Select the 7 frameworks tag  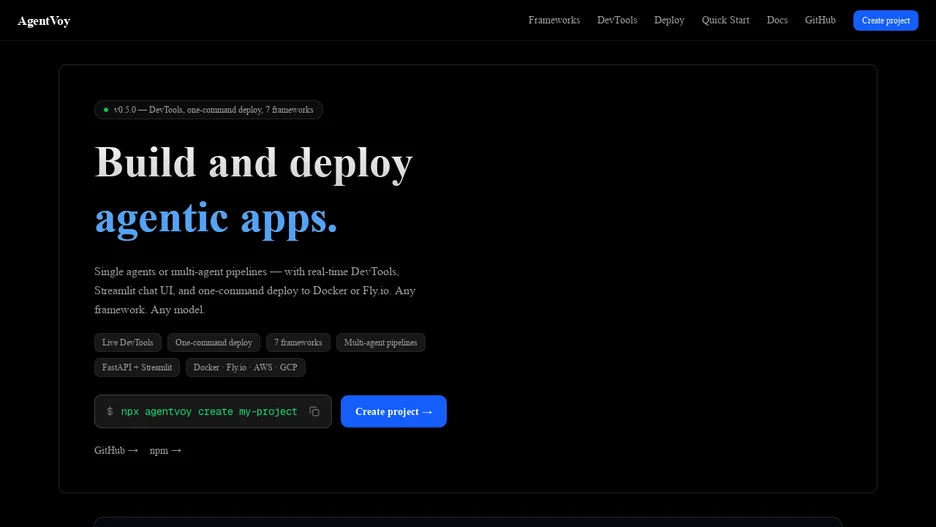coord(298,343)
